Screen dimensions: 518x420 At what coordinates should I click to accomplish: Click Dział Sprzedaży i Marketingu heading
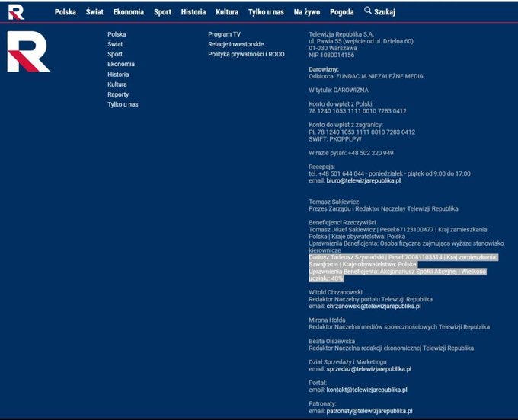click(347, 362)
